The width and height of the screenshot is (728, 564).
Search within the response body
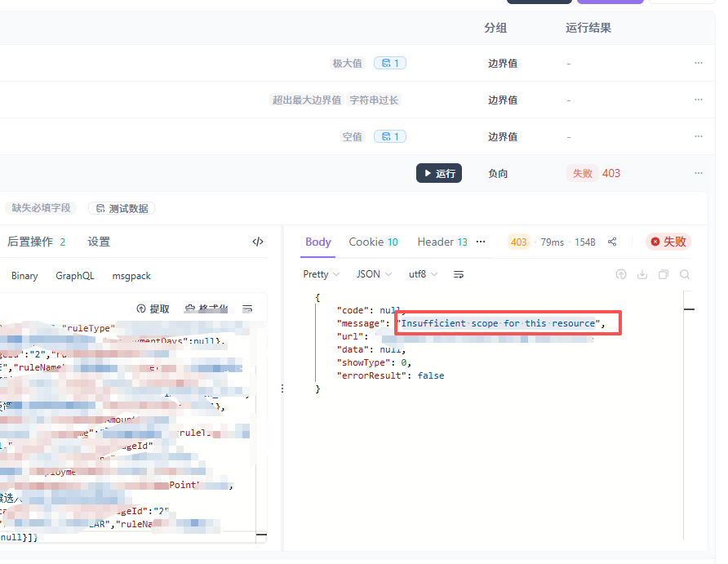click(x=685, y=274)
